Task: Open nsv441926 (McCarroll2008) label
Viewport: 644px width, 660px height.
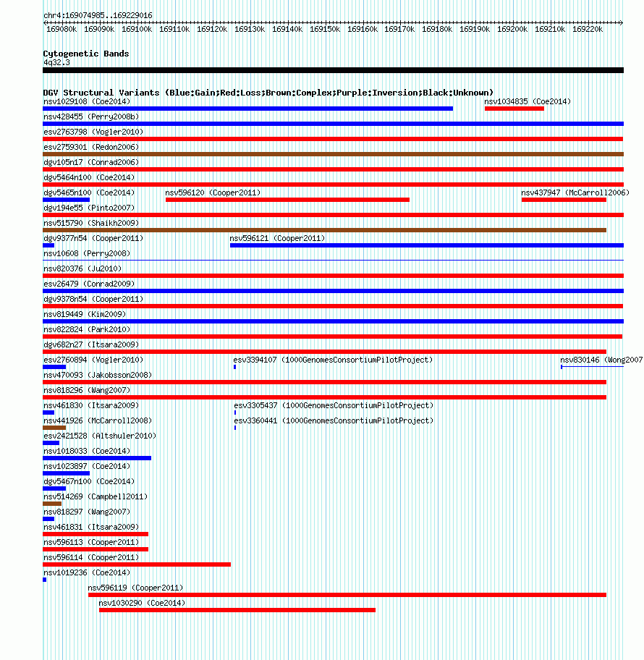Action: click(x=98, y=420)
